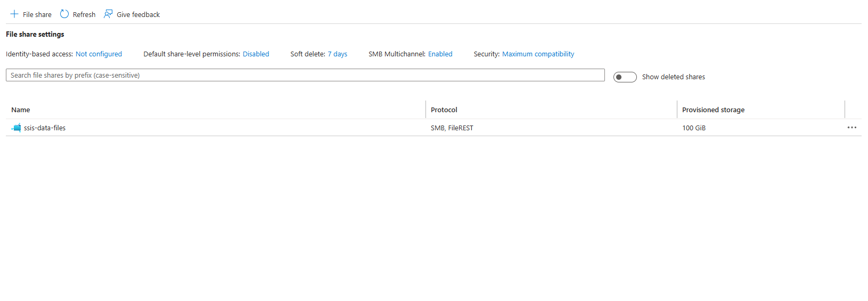The height and width of the screenshot is (301, 868).
Task: Focus the search file shares by prefix field
Action: [x=305, y=75]
